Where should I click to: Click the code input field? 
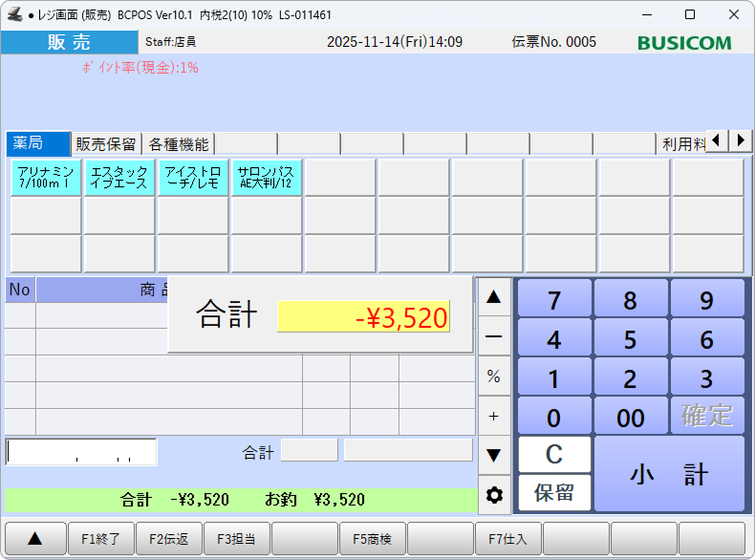coord(81,452)
